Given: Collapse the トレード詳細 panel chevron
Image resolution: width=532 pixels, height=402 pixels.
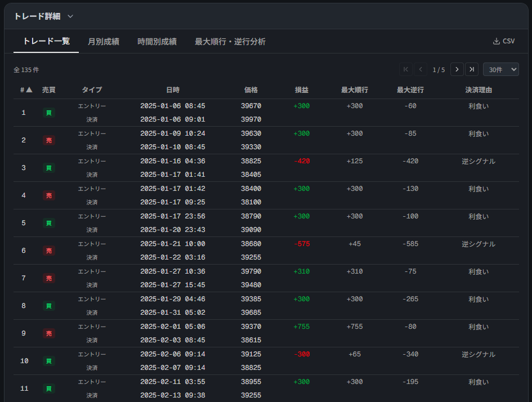Looking at the screenshot, I should click(70, 16).
